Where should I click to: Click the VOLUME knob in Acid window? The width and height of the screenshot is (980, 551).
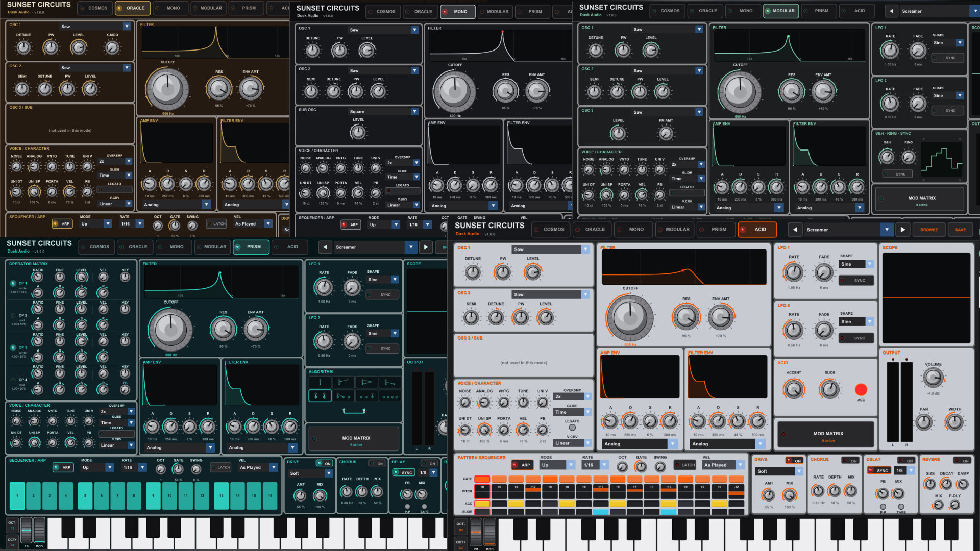pyautogui.click(x=933, y=378)
